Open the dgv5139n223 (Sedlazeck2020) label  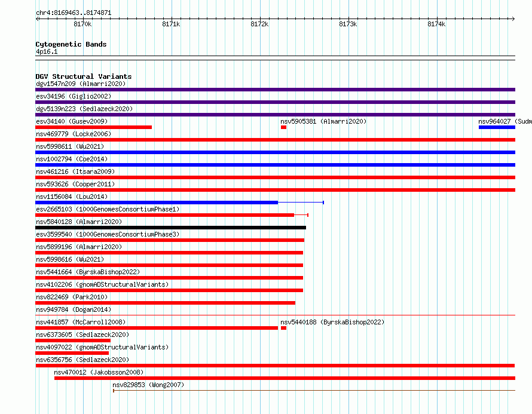point(84,109)
